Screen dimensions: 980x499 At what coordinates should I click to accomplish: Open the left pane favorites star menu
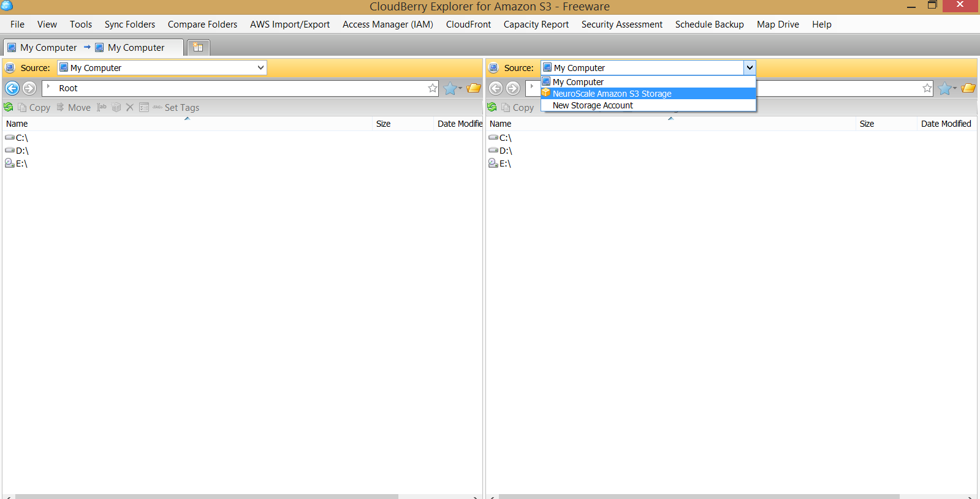[x=453, y=89]
